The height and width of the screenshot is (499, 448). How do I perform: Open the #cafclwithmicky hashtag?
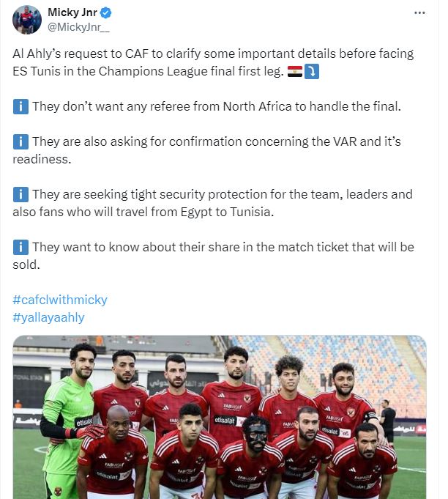point(60,300)
